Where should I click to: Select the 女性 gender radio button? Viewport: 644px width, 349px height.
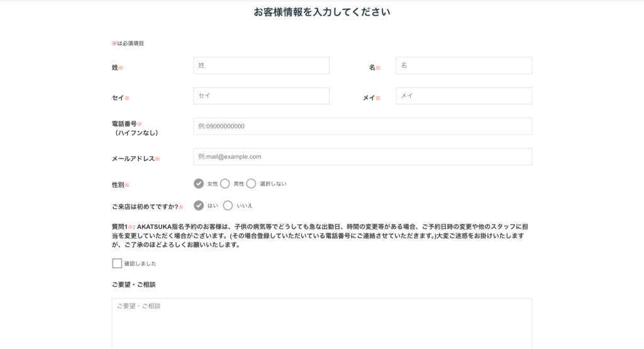(x=199, y=184)
